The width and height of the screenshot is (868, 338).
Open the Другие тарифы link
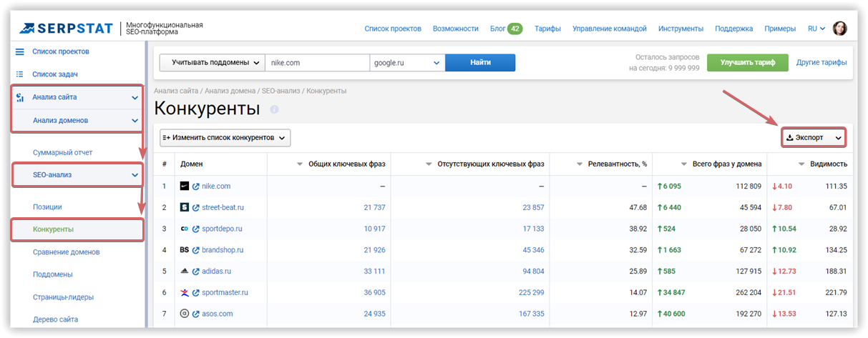pyautogui.click(x=821, y=63)
